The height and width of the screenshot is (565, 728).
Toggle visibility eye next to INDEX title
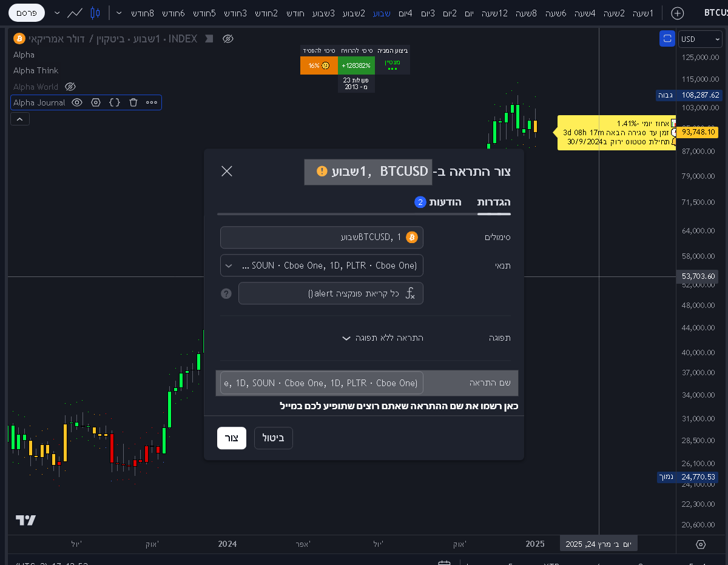tap(228, 39)
